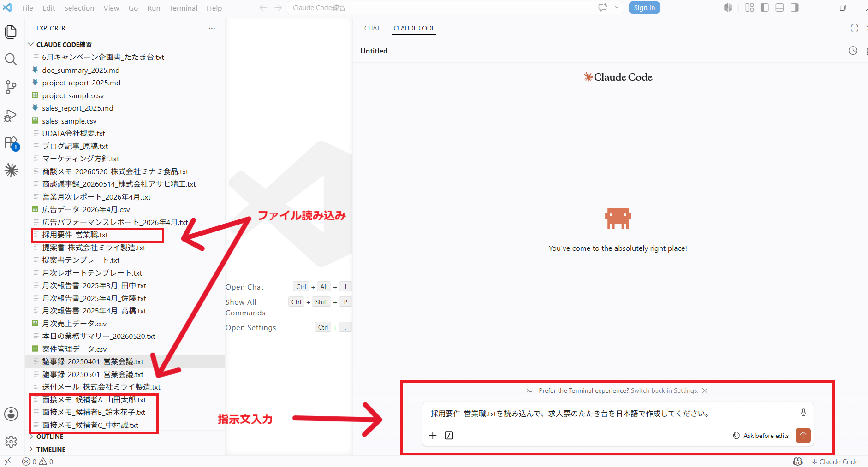Select 議事録_20250401_営業会議.txt

pyautogui.click(x=125, y=361)
